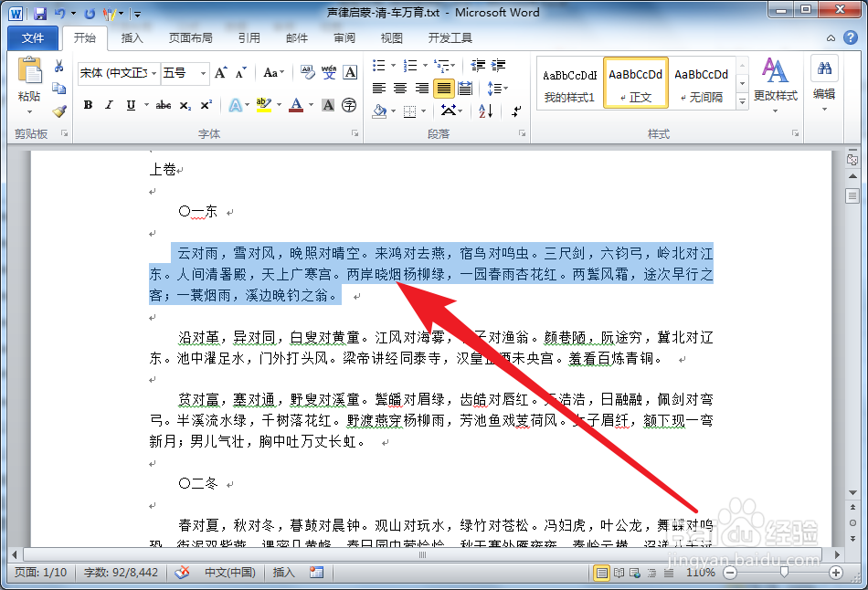Screen dimensions: 868x590
Task: Toggle center alignment for the paragraph
Action: pyautogui.click(x=398, y=87)
